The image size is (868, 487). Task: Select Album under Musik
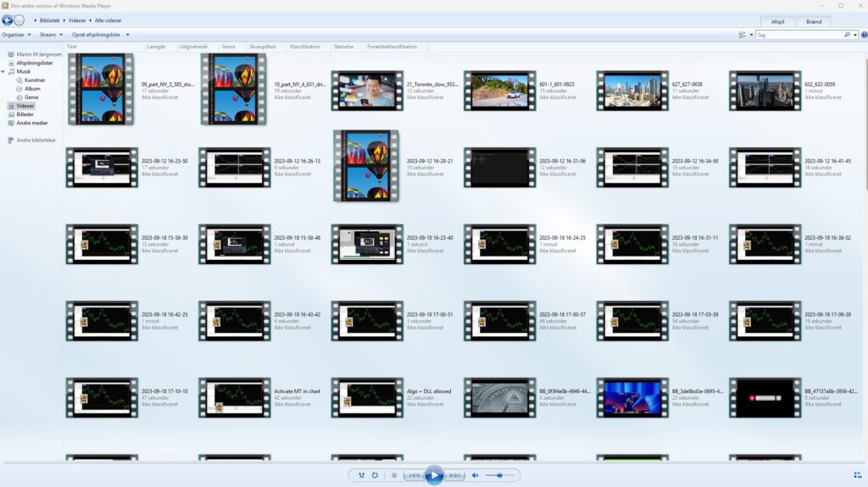click(x=28, y=89)
